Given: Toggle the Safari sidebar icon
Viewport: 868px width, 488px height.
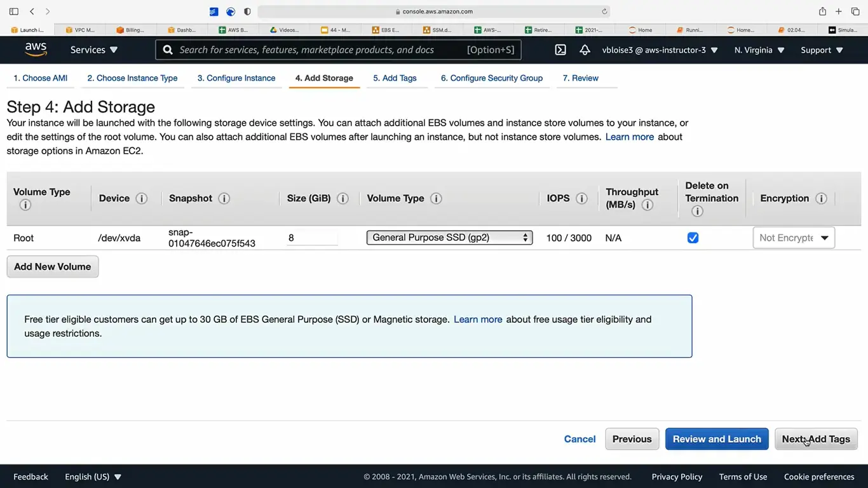Looking at the screenshot, I should (x=14, y=11).
